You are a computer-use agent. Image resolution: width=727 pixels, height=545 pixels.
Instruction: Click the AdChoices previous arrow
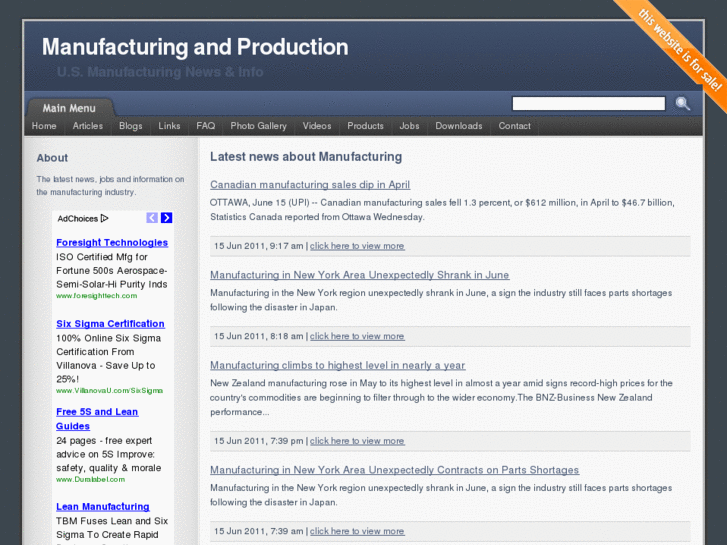point(152,218)
